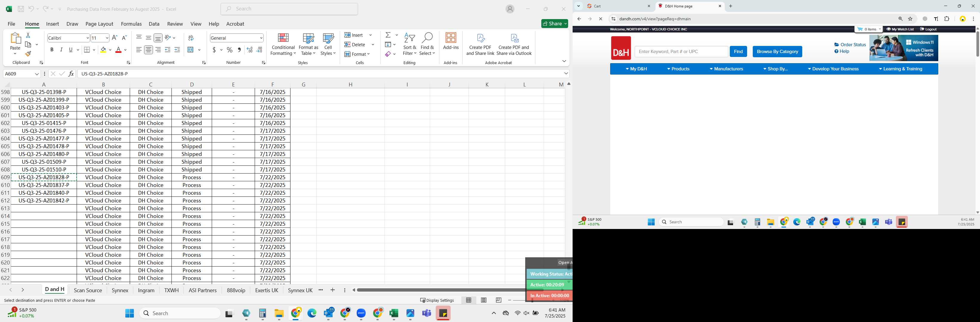This screenshot has height=322, width=980.
Task: Click Increase Indent icon
Action: 177,50
